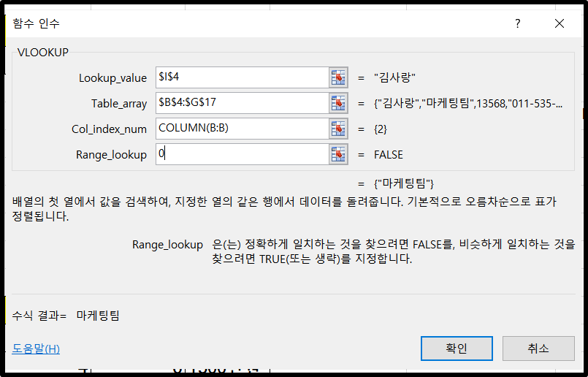Image resolution: width=588 pixels, height=377 pixels.
Task: Click the {"마케팅팀"} function result preview
Action: tap(404, 184)
